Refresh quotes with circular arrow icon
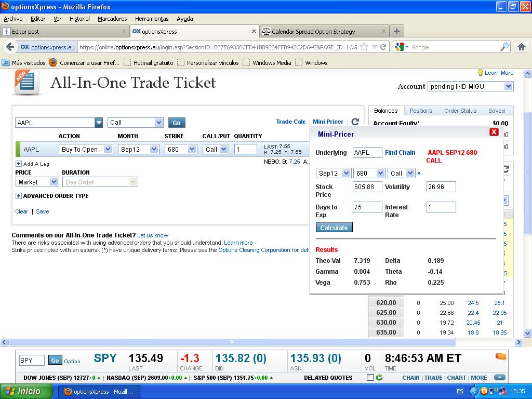This screenshot has width=532, height=399. 355,122
